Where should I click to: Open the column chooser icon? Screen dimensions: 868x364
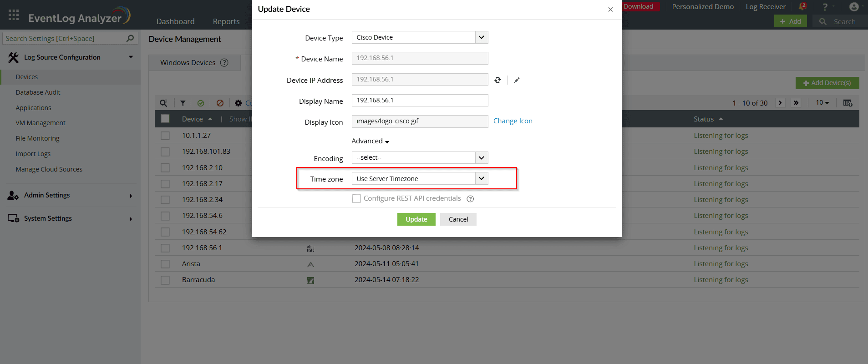click(x=847, y=103)
